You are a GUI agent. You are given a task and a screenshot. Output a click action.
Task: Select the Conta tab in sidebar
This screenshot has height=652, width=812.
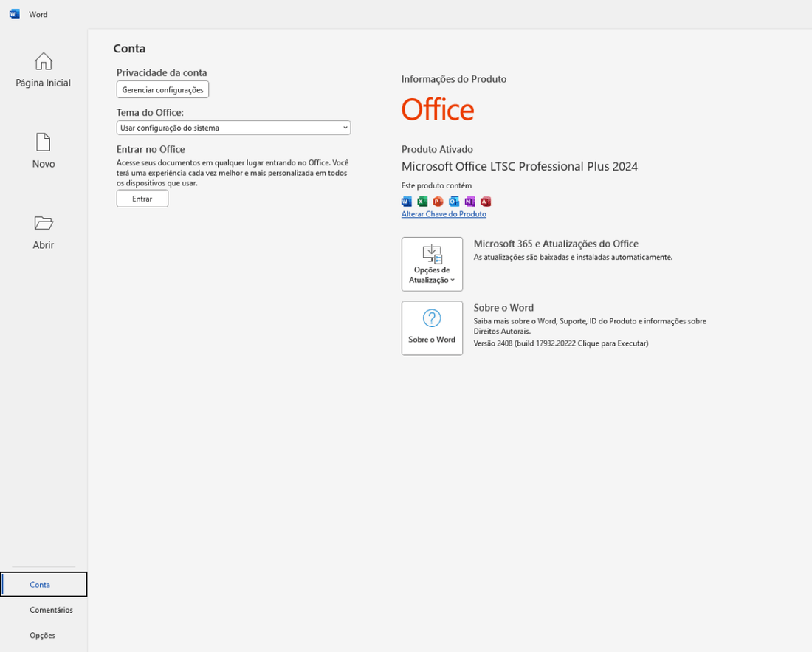coord(44,584)
